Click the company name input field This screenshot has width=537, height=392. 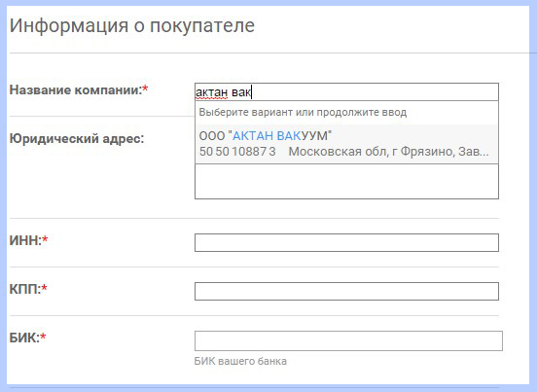coord(346,91)
